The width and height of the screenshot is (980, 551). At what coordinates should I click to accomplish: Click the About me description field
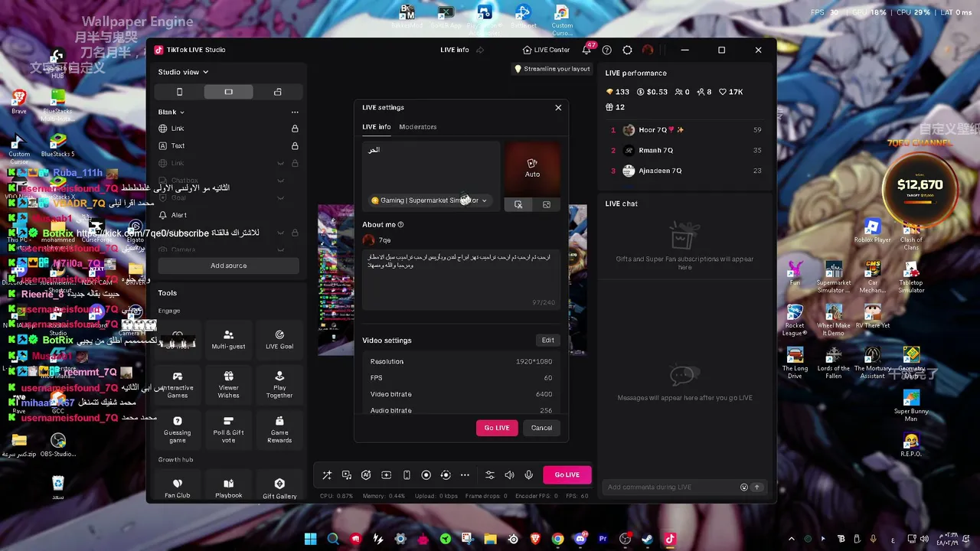tap(460, 279)
